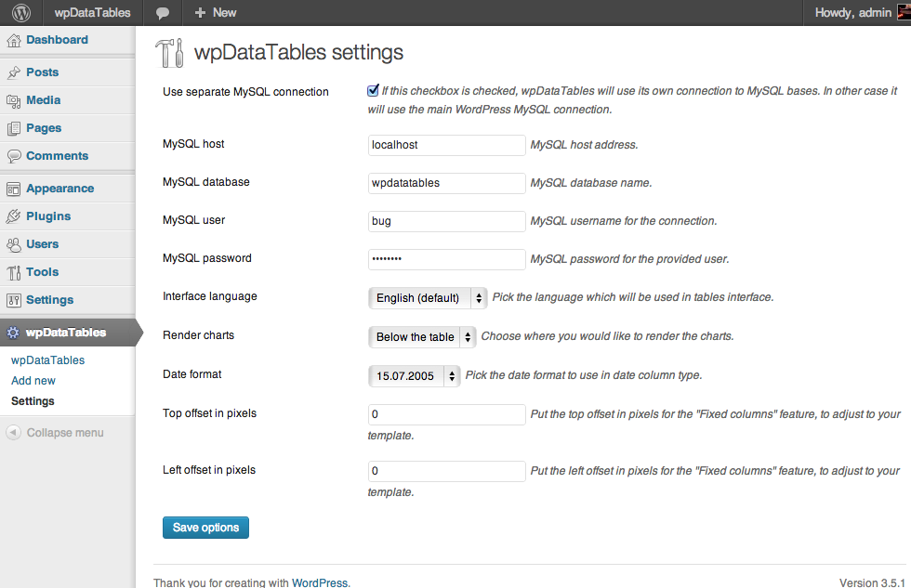Screen dimensions: 911x588
Task: Open the Pages menu
Action: [x=44, y=128]
